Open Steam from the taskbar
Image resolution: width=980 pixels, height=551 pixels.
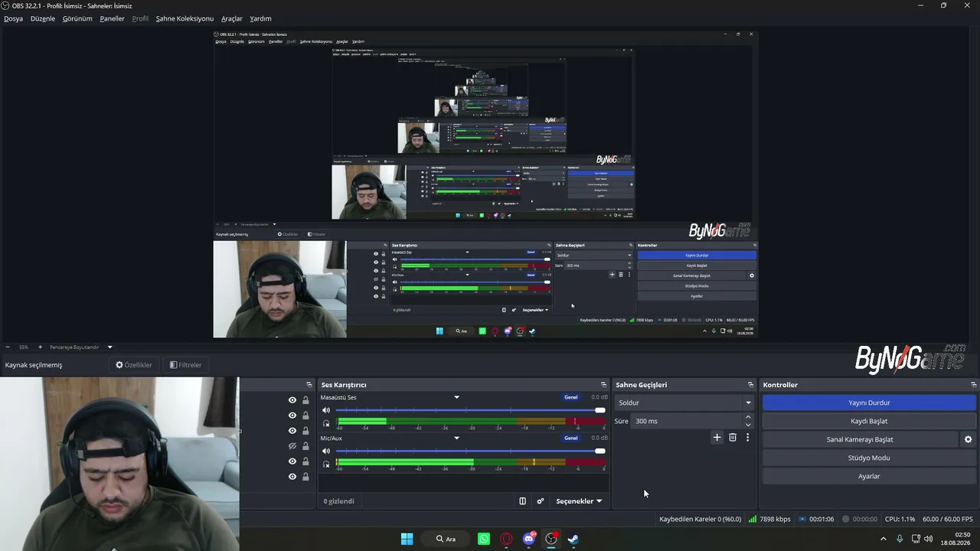(x=573, y=539)
